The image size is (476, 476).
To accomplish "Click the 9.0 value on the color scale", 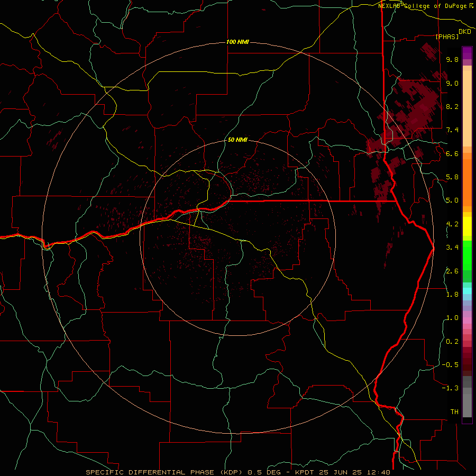I will [452, 83].
